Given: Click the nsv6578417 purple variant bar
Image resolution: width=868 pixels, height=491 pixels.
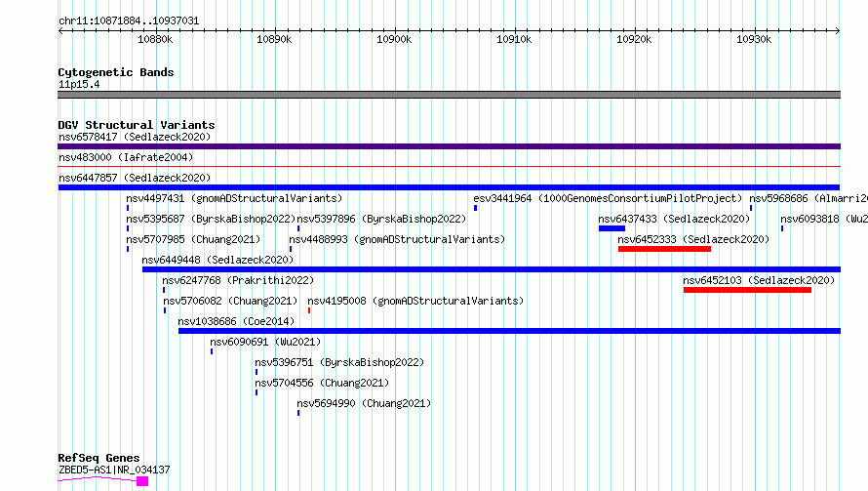Looking at the screenshot, I should 449,146.
